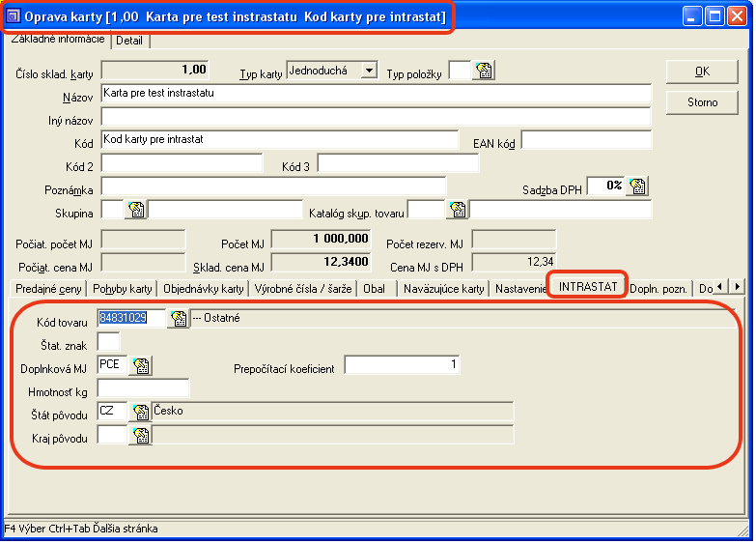
Task: Click the 'Česko' country name text
Action: 168,411
